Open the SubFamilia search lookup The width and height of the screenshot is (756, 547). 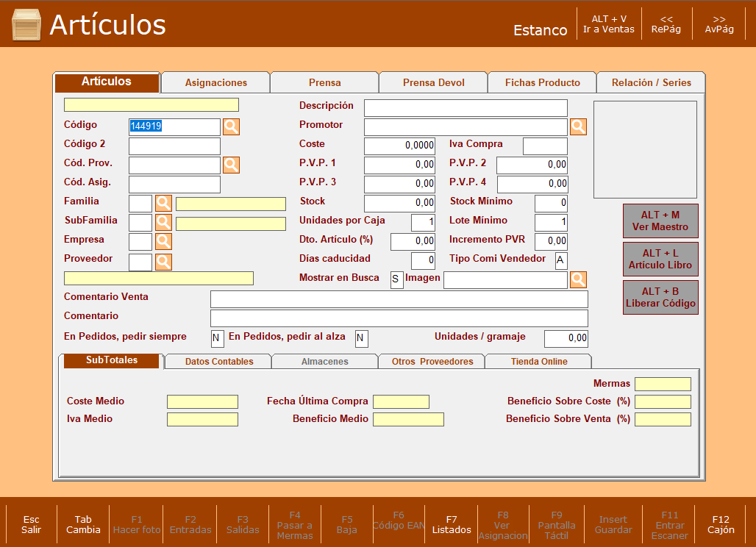click(x=163, y=222)
